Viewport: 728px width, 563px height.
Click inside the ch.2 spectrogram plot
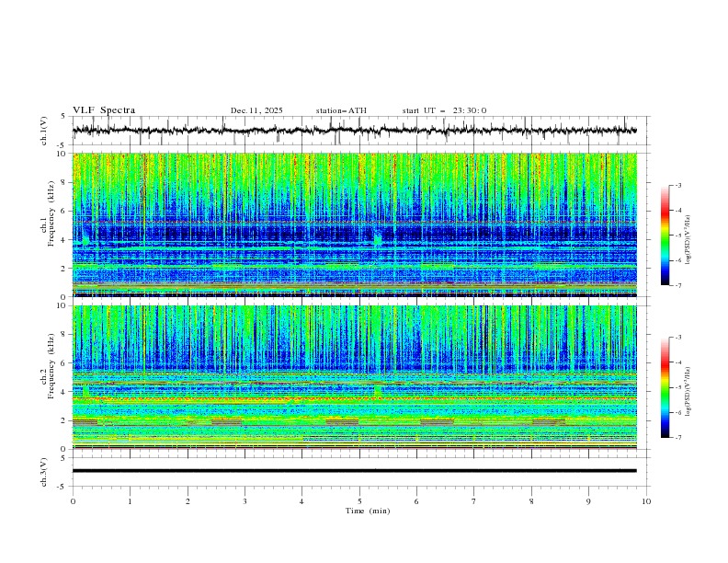tap(354, 377)
